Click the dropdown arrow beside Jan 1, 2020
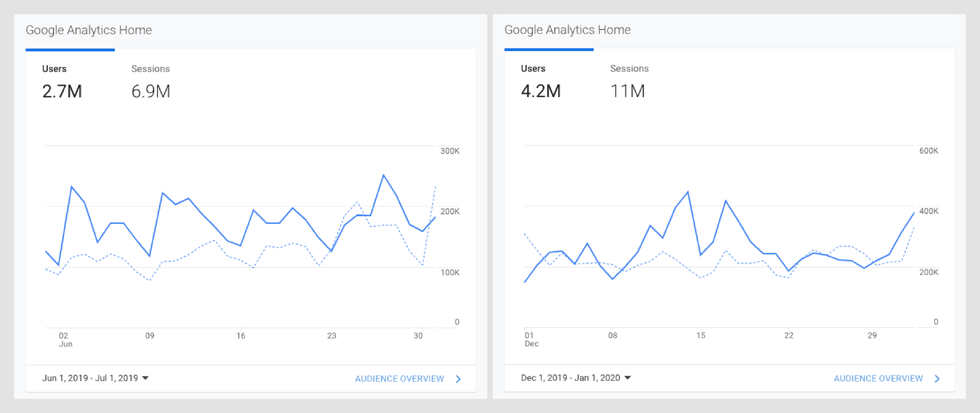This screenshot has width=980, height=413. [x=628, y=378]
